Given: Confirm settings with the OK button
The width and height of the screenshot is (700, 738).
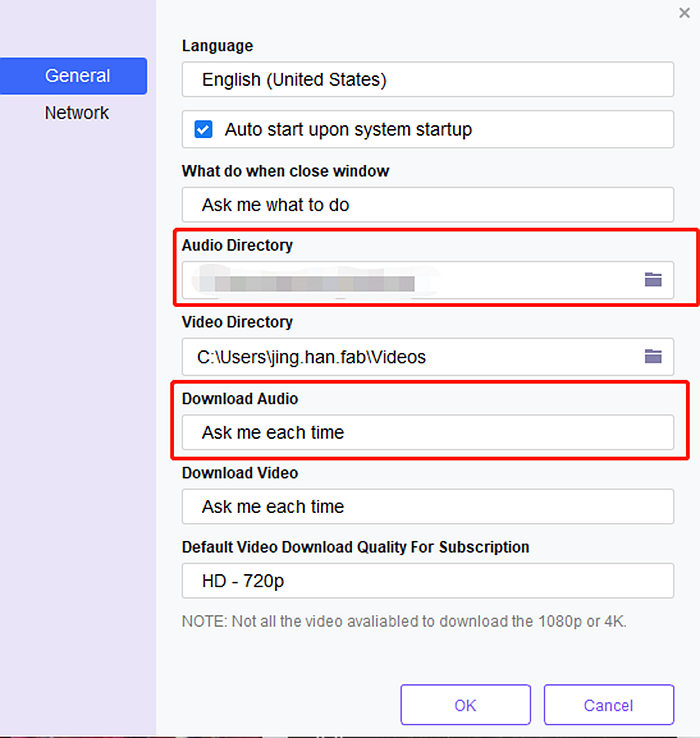Looking at the screenshot, I should coord(465,705).
